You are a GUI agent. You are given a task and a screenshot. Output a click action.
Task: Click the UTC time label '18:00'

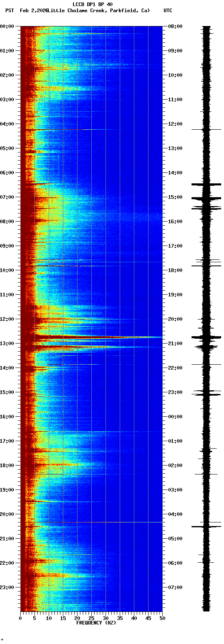[175, 270]
